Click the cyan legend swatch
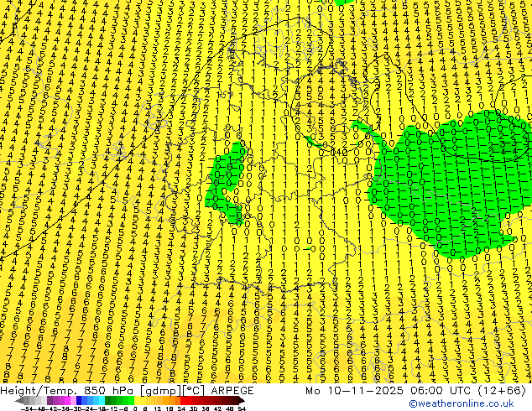This screenshot has height=411, width=532. [x=102, y=401]
